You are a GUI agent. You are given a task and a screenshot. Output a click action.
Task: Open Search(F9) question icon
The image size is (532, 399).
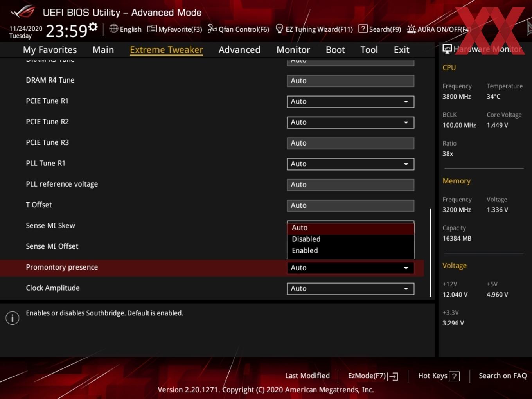click(x=363, y=29)
